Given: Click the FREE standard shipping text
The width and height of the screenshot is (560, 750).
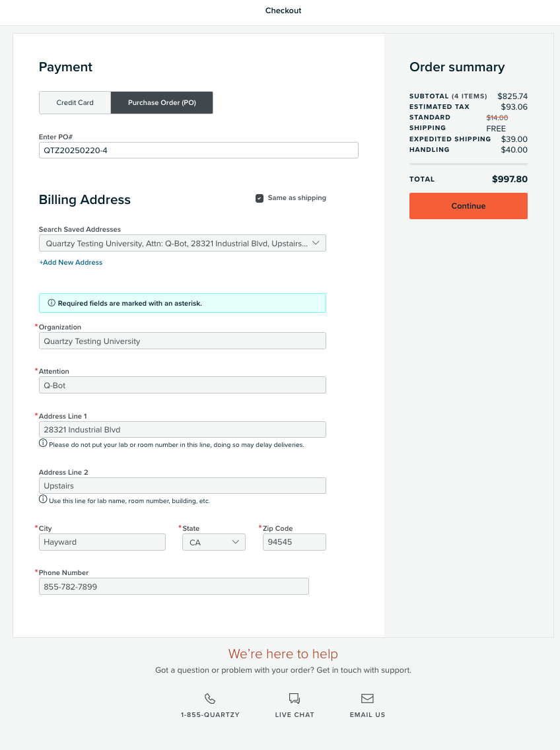Looking at the screenshot, I should tap(496, 129).
